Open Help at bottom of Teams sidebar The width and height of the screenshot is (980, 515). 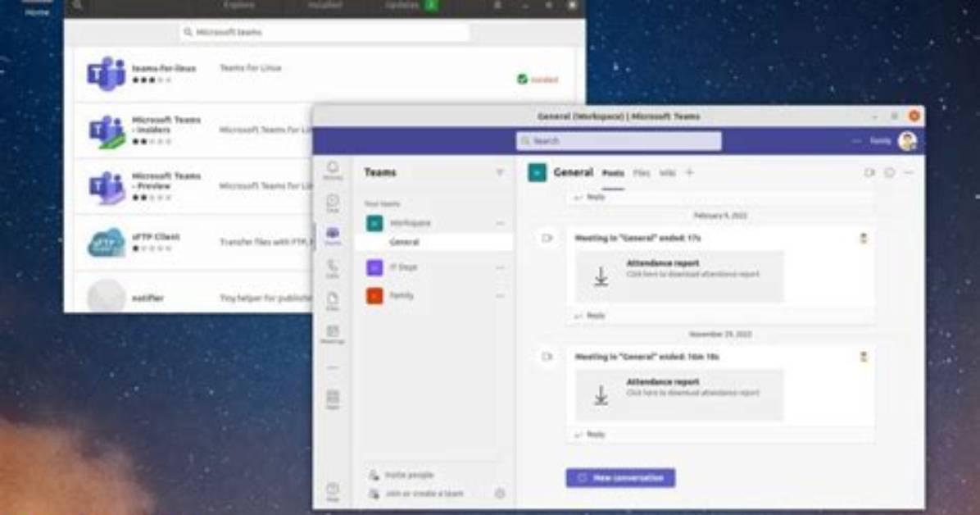click(x=333, y=492)
